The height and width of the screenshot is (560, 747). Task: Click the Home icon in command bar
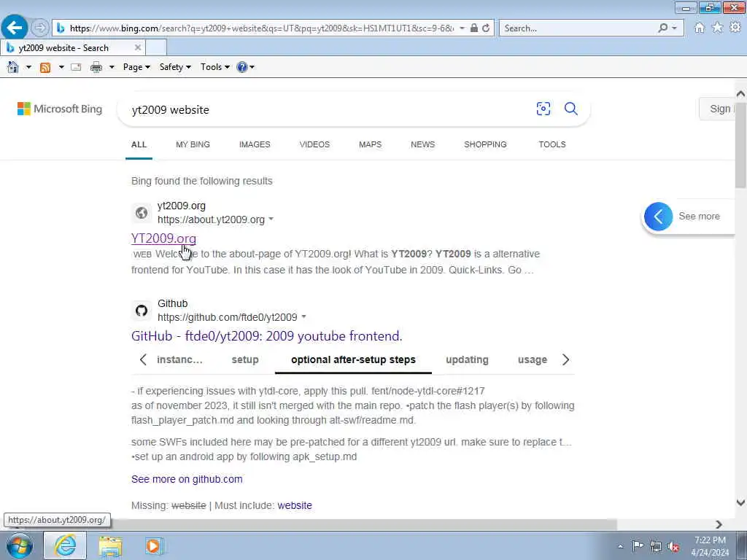click(13, 67)
